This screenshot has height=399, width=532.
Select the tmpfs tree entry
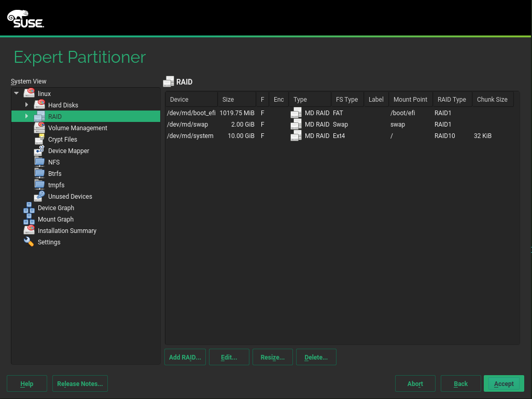(56, 185)
